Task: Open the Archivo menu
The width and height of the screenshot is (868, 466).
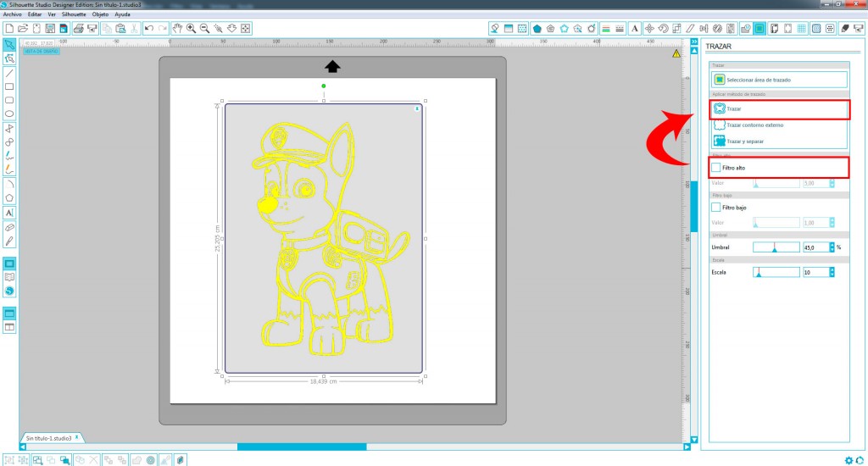Action: 12,14
